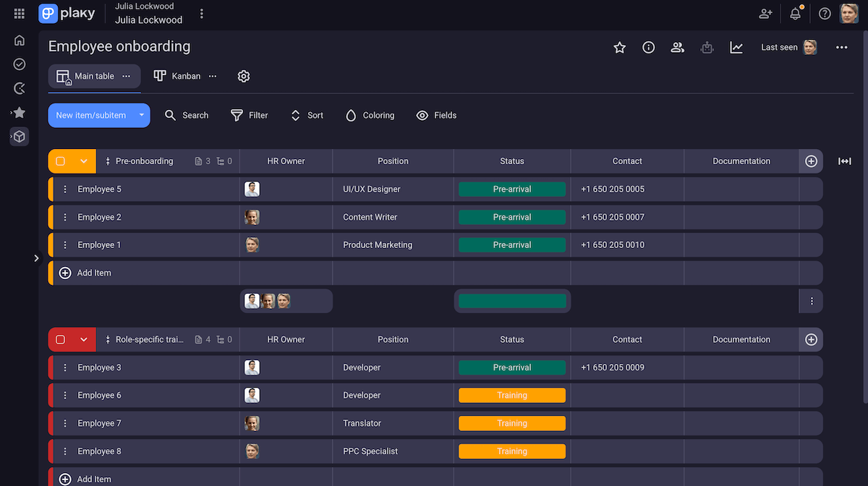Screen dimensions: 868x486
Task: Collapse the Role-specific training group chevron
Action: 83,338
